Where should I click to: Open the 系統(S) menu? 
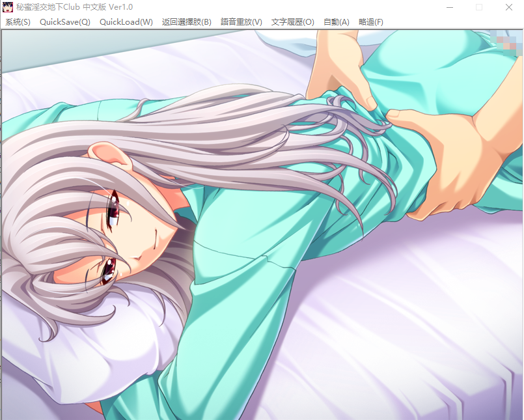point(18,22)
